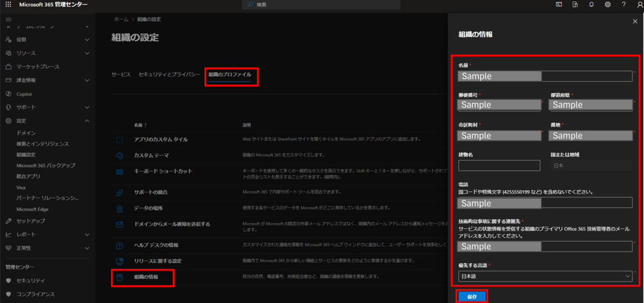
Task: Expand the 正常性 sidebar chevron
Action: click(x=87, y=248)
